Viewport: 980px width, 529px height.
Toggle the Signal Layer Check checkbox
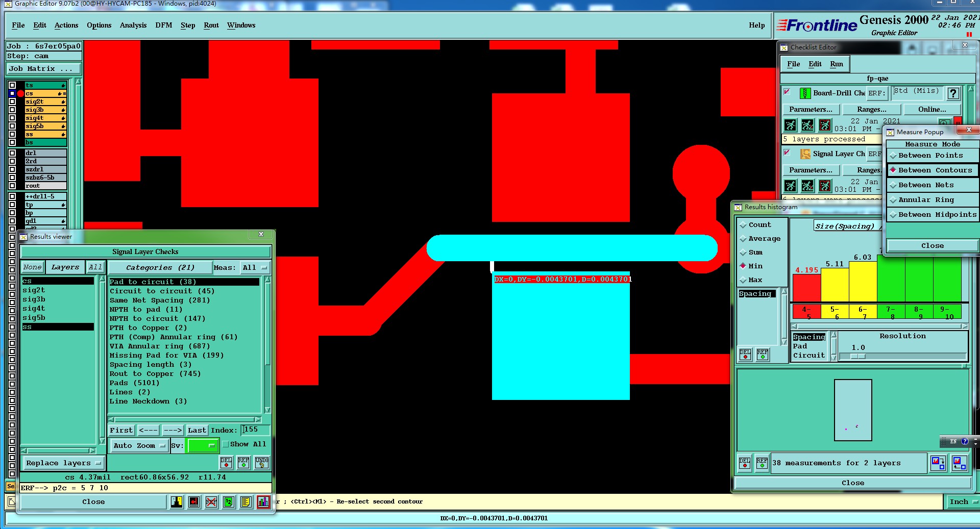pos(787,153)
